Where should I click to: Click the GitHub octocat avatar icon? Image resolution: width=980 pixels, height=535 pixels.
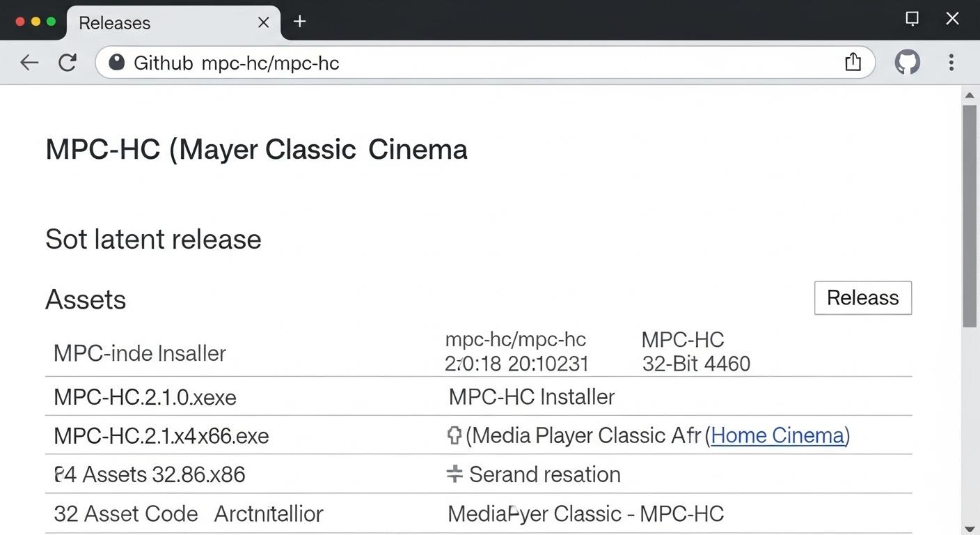click(907, 62)
